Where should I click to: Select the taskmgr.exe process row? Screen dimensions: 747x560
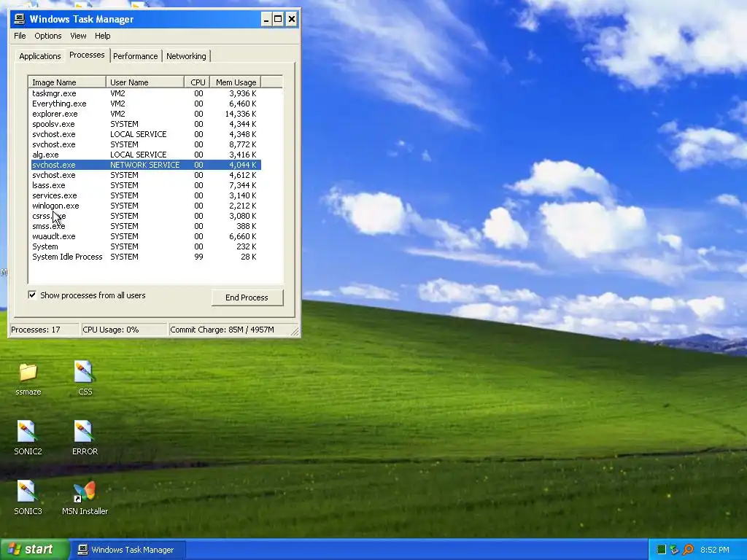tap(146, 93)
